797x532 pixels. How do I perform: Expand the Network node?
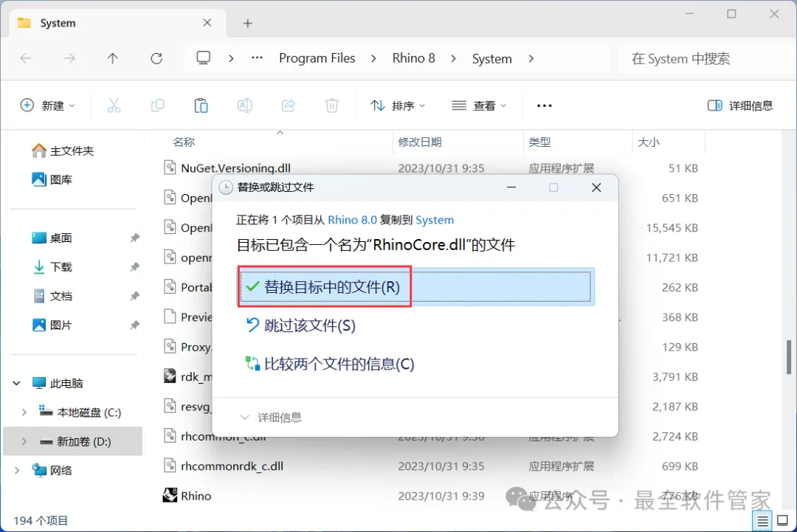click(17, 471)
